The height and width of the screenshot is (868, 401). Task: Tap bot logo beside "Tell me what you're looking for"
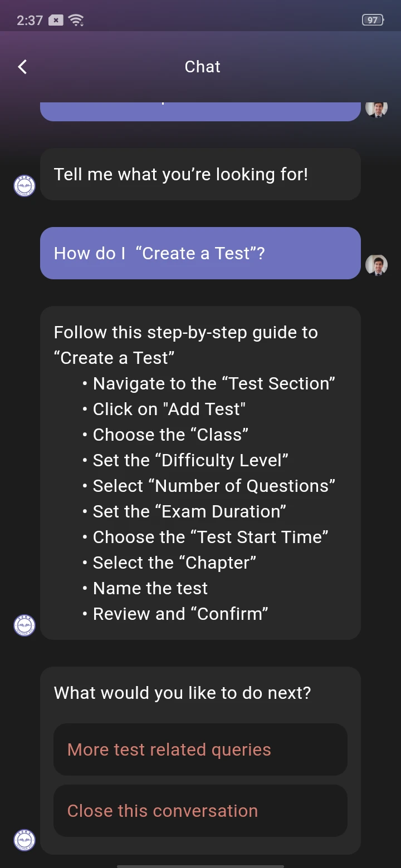pyautogui.click(x=25, y=186)
